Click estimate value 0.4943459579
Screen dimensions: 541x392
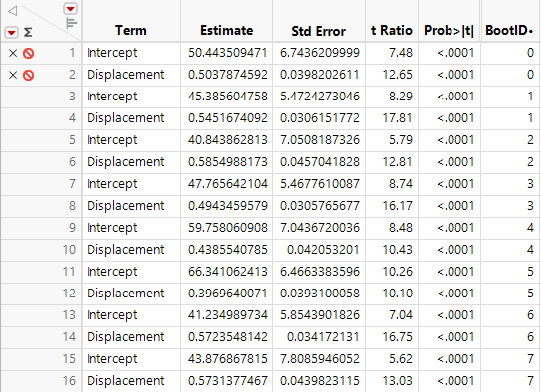228,206
